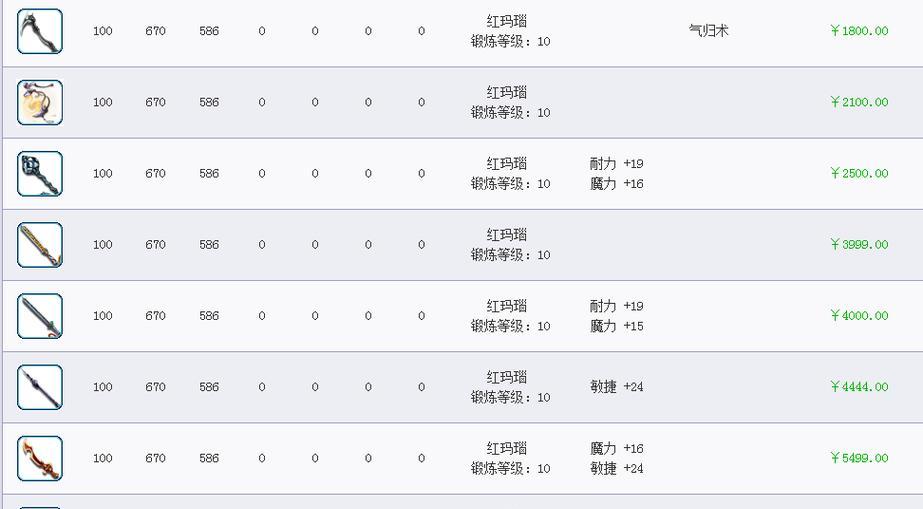Click the chained mace weapon icon
The height and width of the screenshot is (509, 923).
tap(39, 174)
